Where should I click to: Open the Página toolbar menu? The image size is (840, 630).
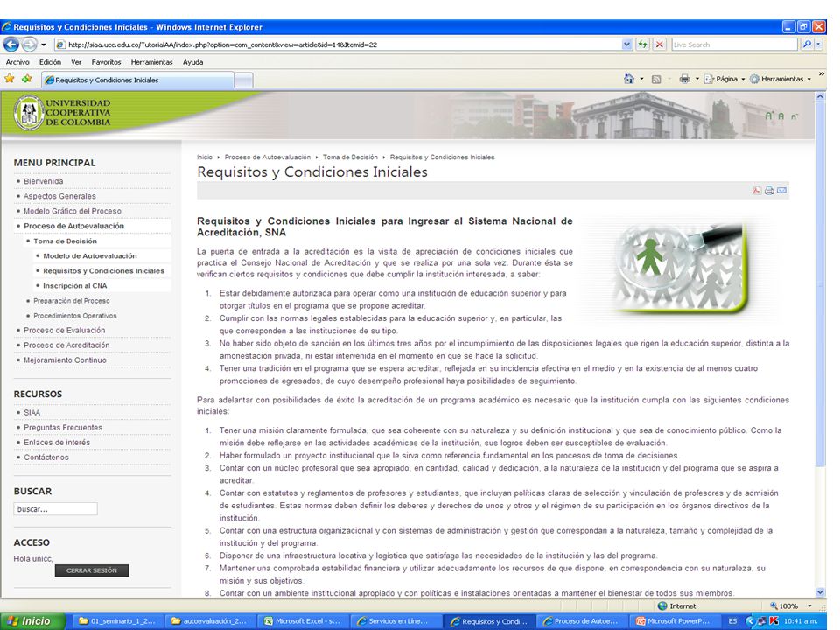click(724, 79)
